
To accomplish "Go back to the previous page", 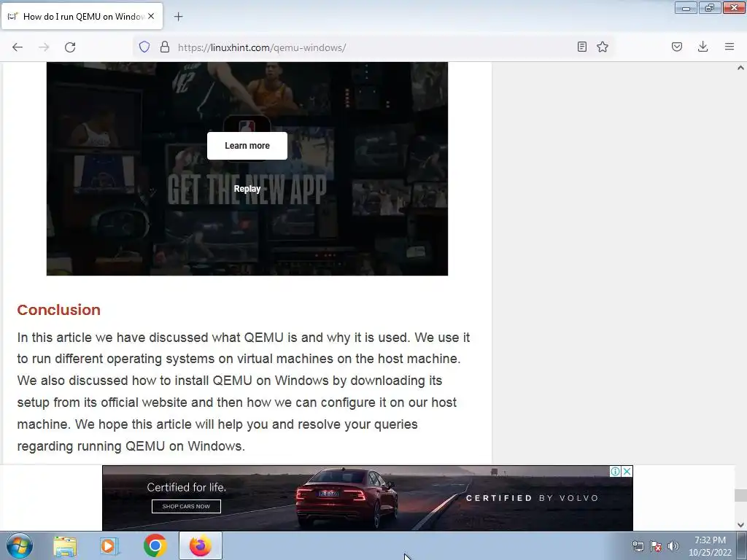I will pyautogui.click(x=18, y=47).
